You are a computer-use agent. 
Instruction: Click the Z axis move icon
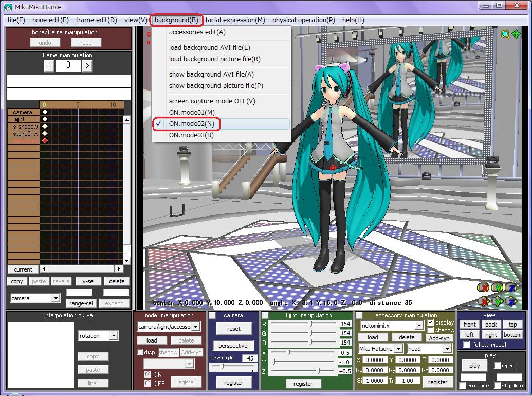(x=511, y=301)
